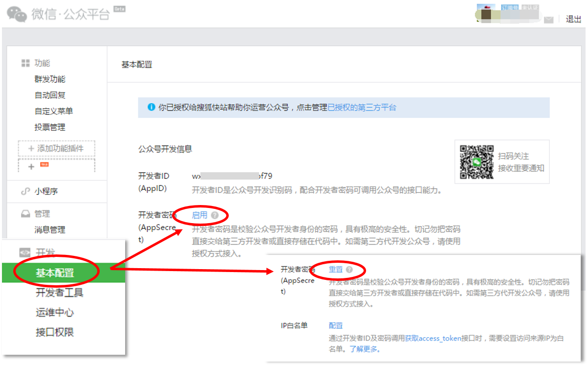The image size is (588, 366).
Task: Click 重置 to reset the developer secret
Action: pos(335,270)
